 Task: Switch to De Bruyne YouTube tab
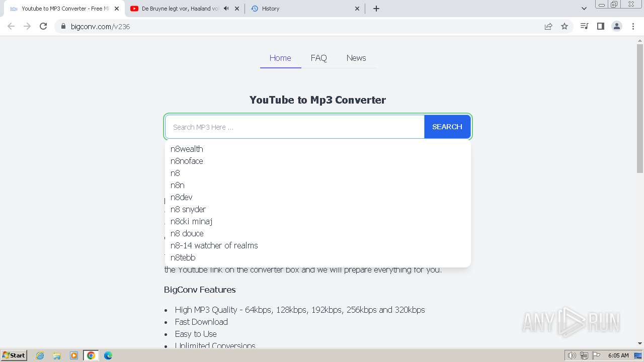click(x=185, y=9)
